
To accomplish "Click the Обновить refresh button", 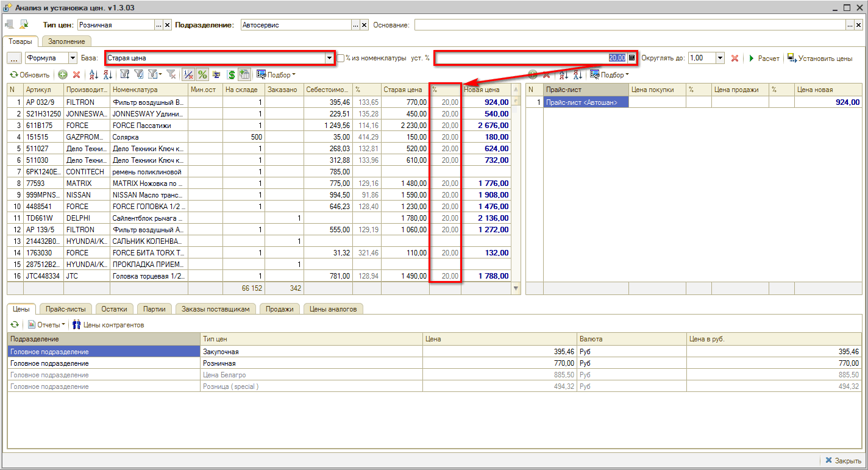I will (29, 75).
